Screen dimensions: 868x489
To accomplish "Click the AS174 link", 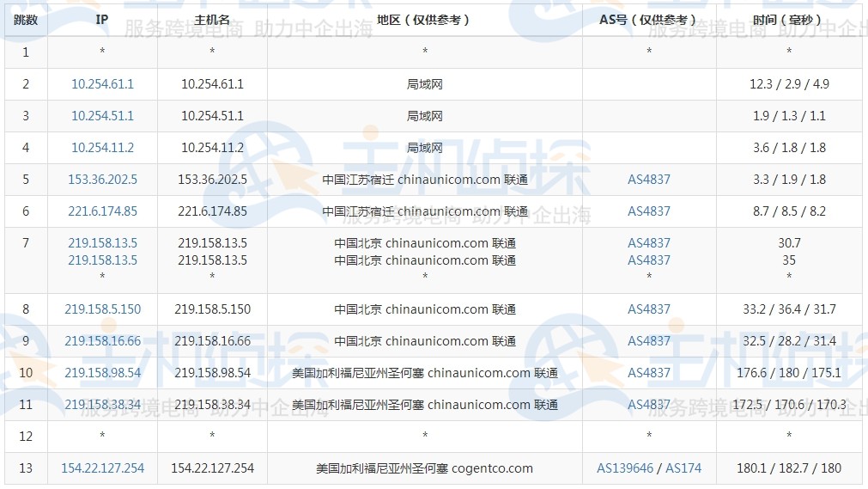I will tap(683, 468).
